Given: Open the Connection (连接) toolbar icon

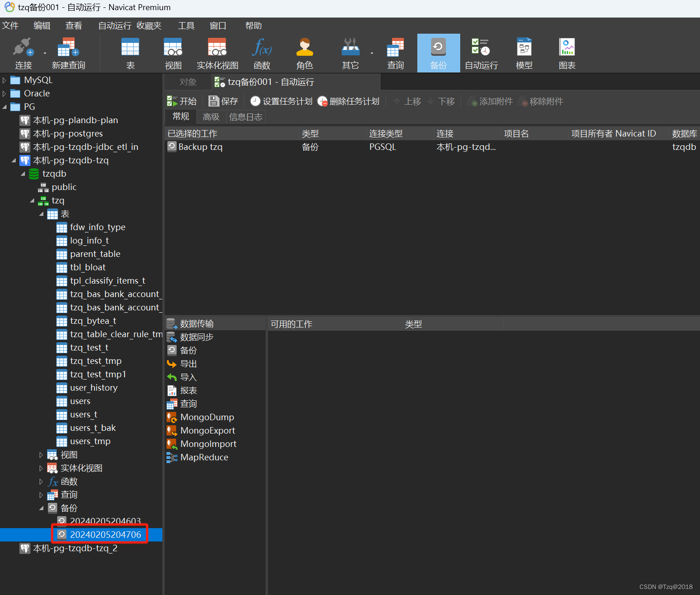Looking at the screenshot, I should pos(23,53).
